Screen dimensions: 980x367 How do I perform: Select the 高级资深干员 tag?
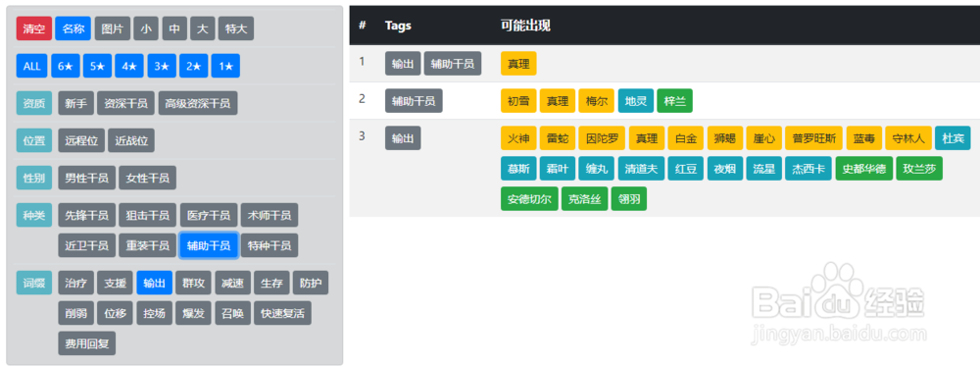coord(198,103)
